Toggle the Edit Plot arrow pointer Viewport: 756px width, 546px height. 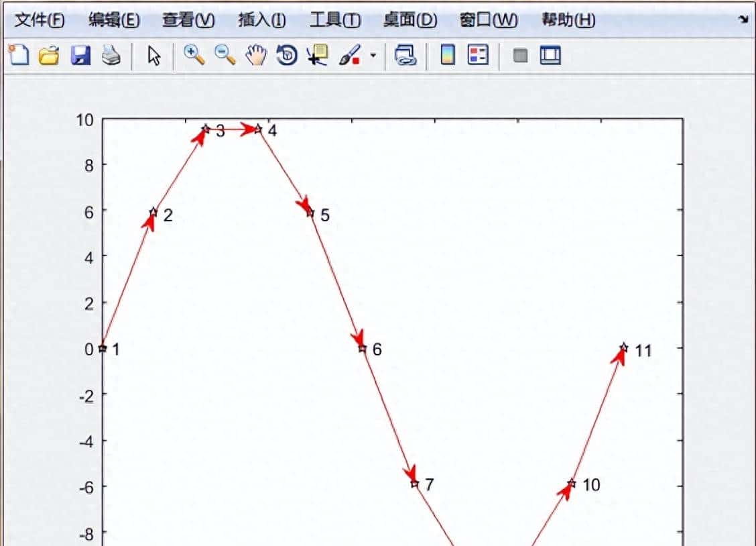coord(154,56)
